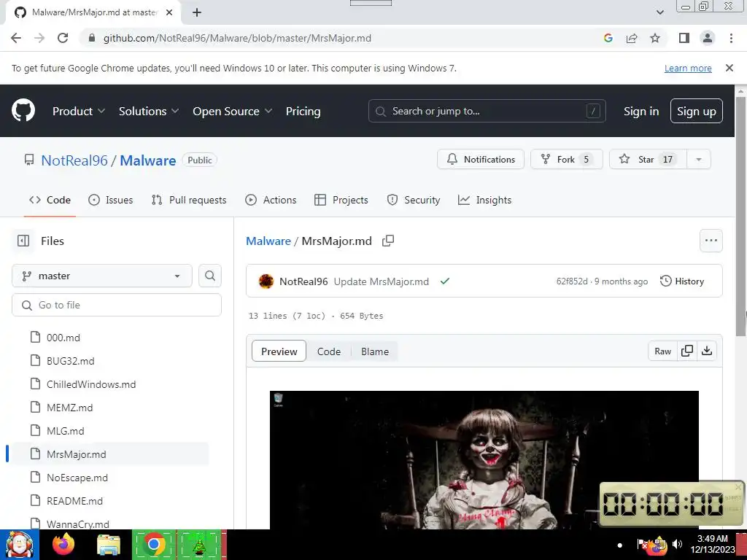Click the green commit status checkmark

(445, 281)
